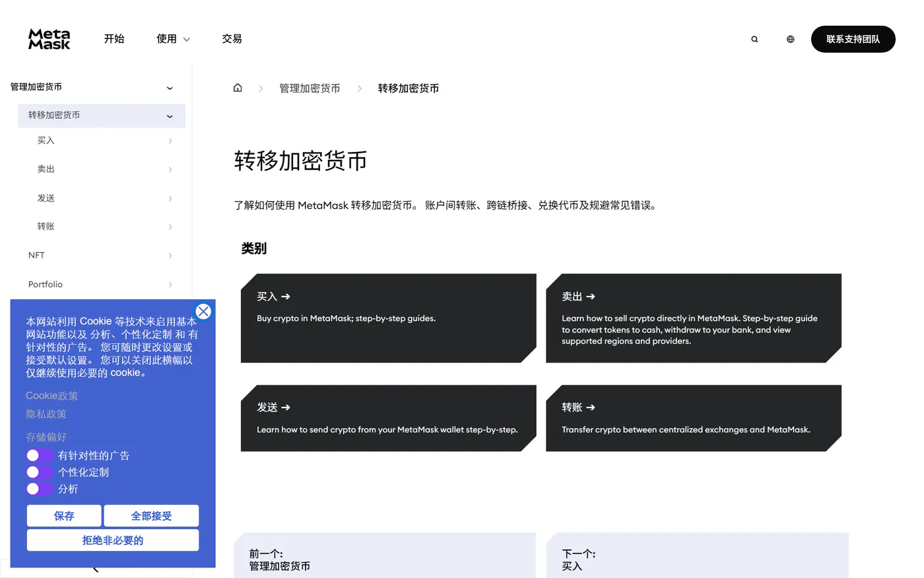
Task: Open the search magnifier icon
Action: coord(754,39)
